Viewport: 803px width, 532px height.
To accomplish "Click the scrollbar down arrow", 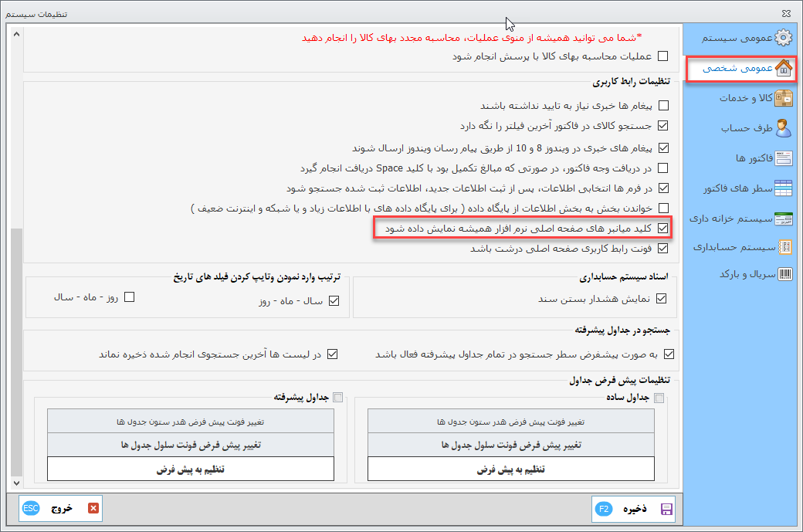I will 16,483.
